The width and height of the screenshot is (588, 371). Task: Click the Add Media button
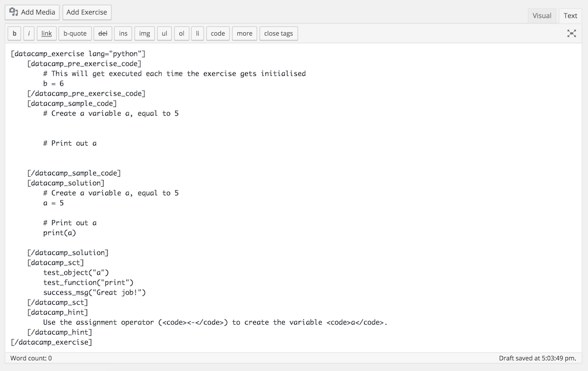click(x=32, y=12)
